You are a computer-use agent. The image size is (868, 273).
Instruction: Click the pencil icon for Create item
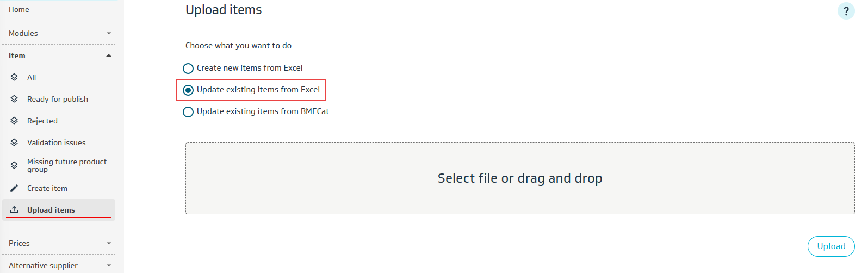[14, 188]
